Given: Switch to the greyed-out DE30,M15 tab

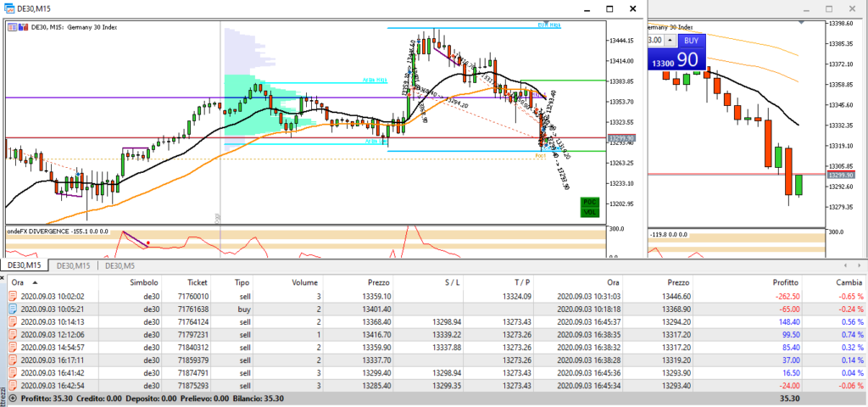Looking at the screenshot, I should pos(73,265).
